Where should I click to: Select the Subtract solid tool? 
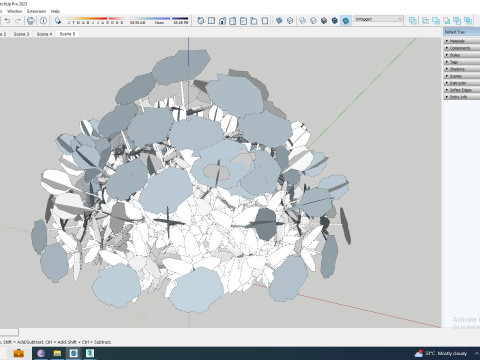446,21
